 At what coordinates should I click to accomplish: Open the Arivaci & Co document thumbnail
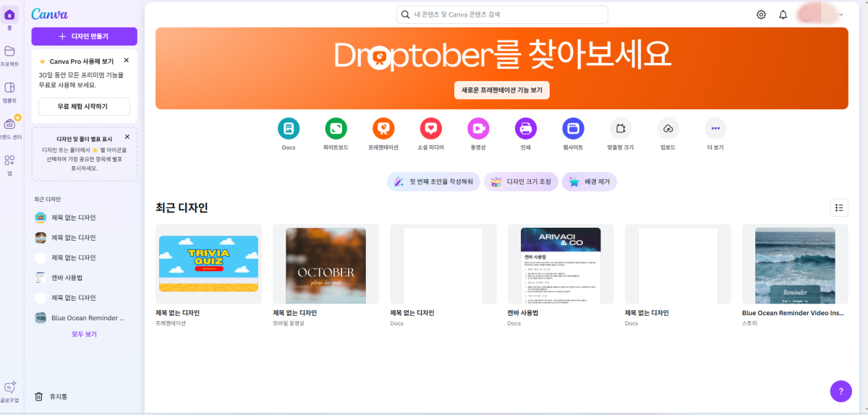561,263
